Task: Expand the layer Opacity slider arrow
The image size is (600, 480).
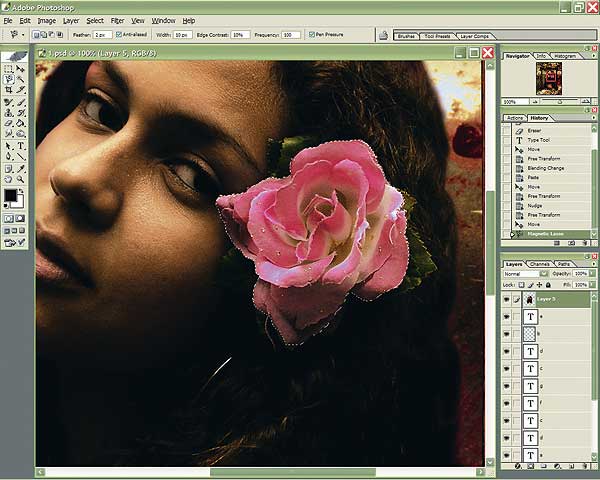Action: (594, 273)
